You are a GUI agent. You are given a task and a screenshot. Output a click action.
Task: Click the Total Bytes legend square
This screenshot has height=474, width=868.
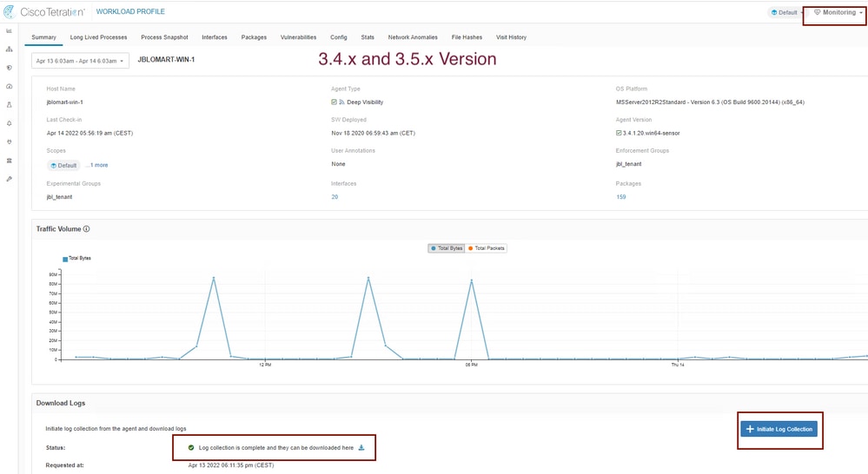(x=65, y=259)
